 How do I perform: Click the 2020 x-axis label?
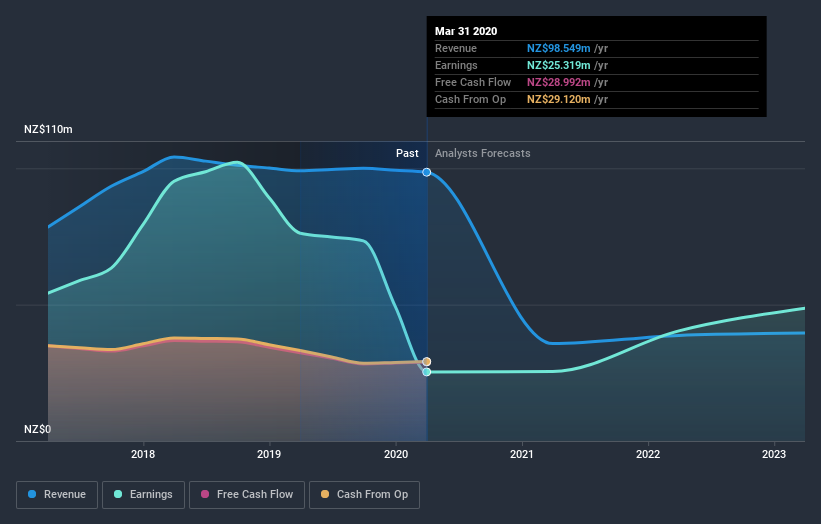click(396, 454)
